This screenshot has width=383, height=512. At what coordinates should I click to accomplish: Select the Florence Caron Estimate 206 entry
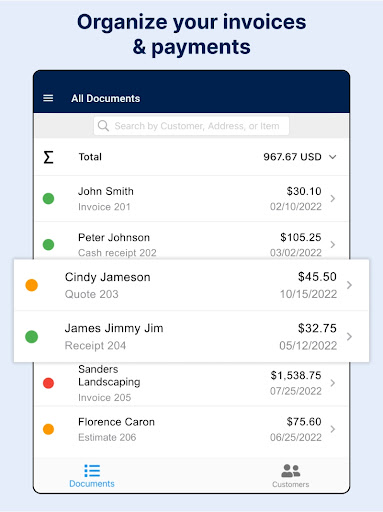(x=191, y=429)
